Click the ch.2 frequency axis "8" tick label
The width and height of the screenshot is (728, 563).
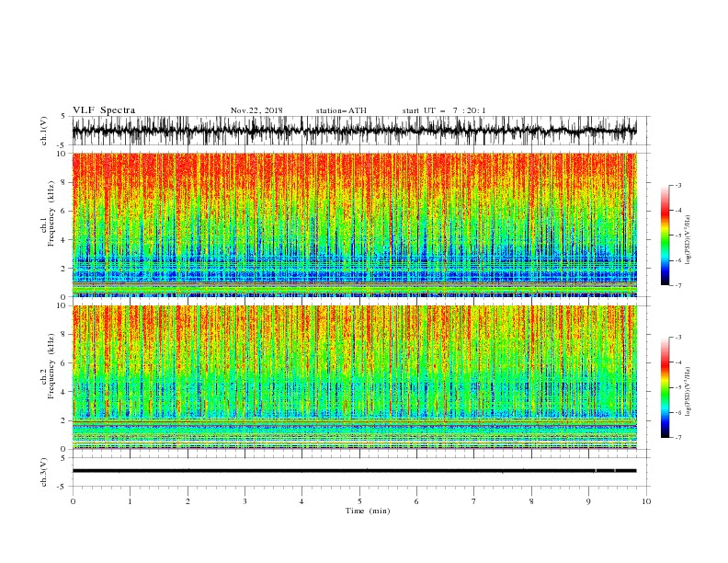64,335
